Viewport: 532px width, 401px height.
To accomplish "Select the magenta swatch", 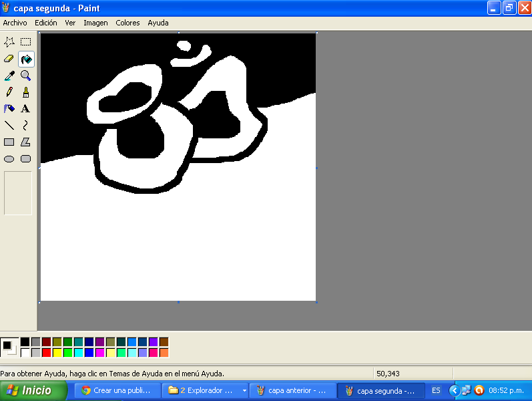I will (x=99, y=353).
